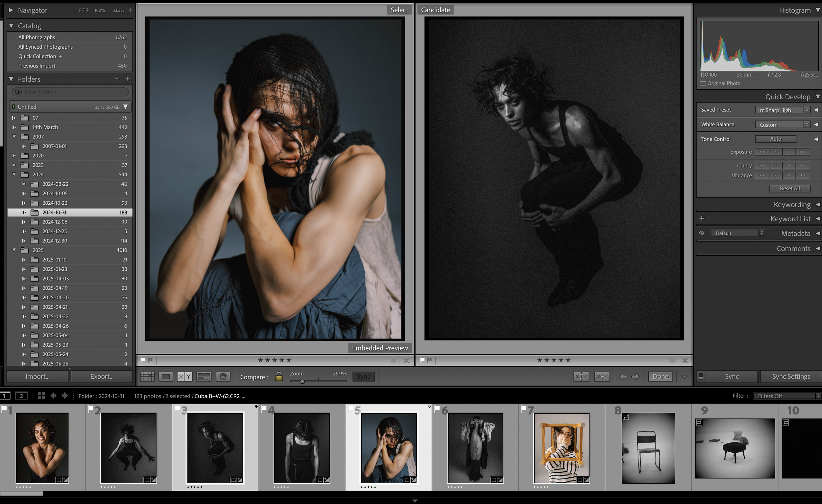
Task: Click the Sync Settings button
Action: pyautogui.click(x=791, y=377)
